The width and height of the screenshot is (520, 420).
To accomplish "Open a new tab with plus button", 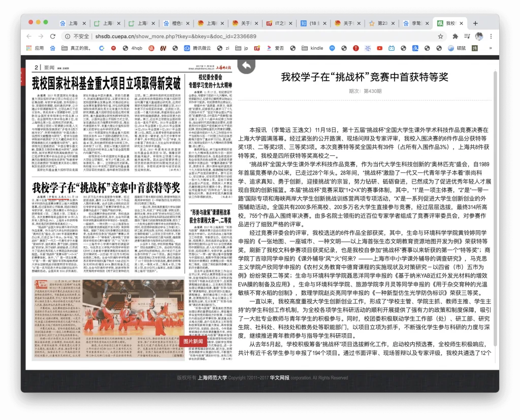I will [475, 23].
